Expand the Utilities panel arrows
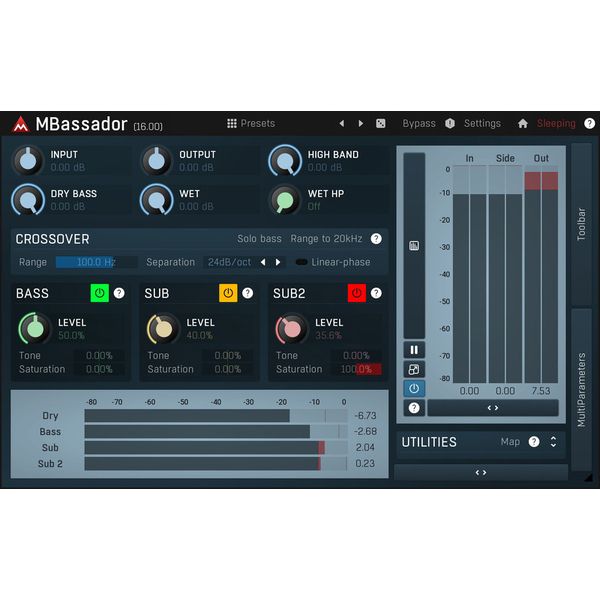The image size is (600, 600). (553, 442)
